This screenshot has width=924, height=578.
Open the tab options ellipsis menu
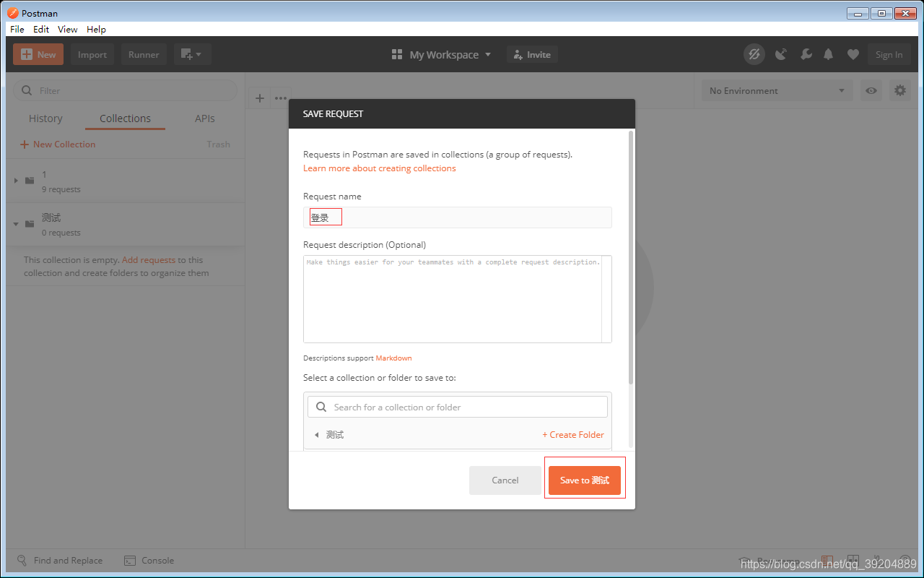pyautogui.click(x=281, y=98)
